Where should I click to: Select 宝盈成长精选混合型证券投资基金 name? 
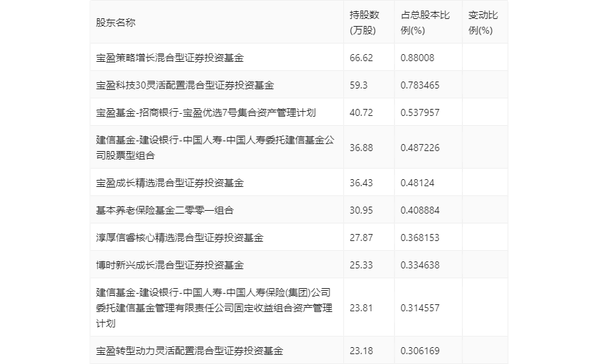point(170,183)
